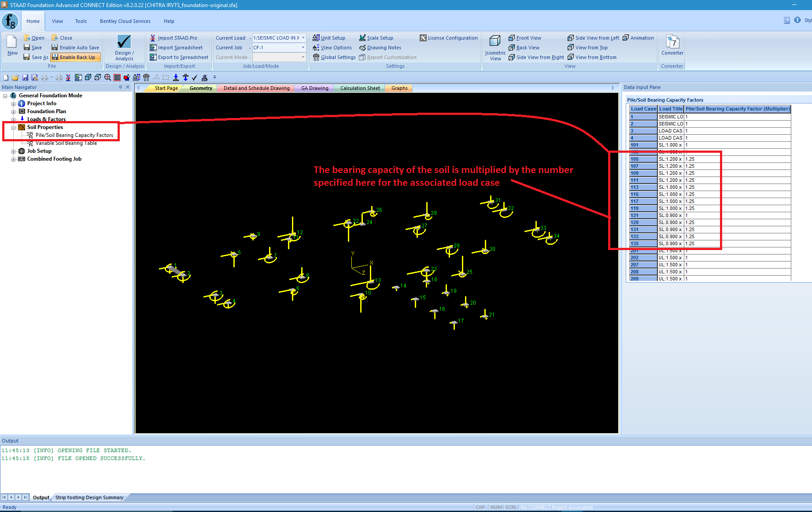The image size is (812, 512).
Task: Click the Animation view icon
Action: (626, 38)
